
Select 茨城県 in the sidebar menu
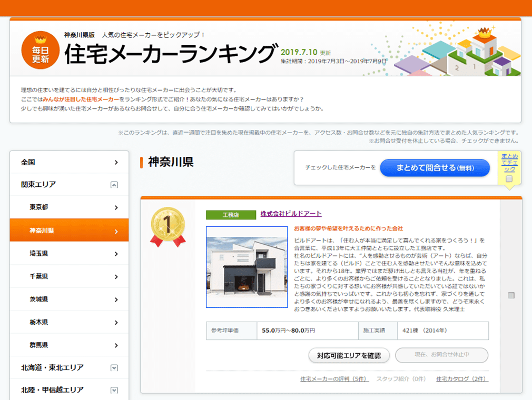[69, 299]
